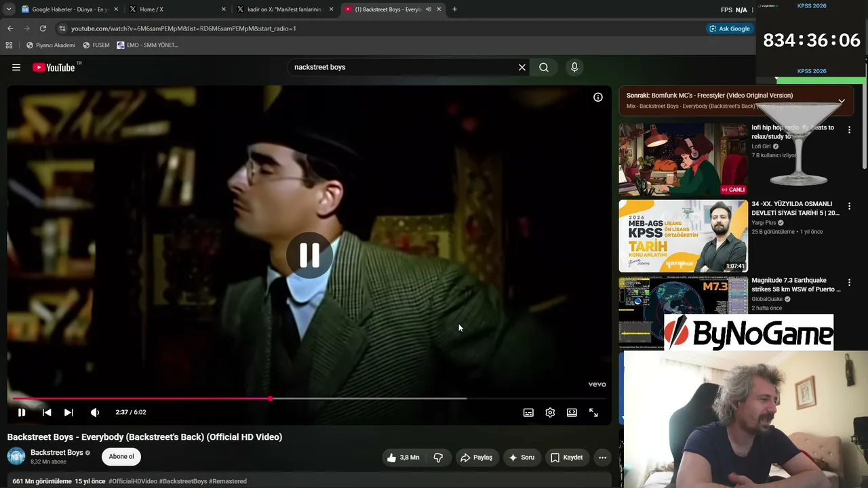Enter fullscreen on the video player
The width and height of the screenshot is (868, 488).
[593, 412]
